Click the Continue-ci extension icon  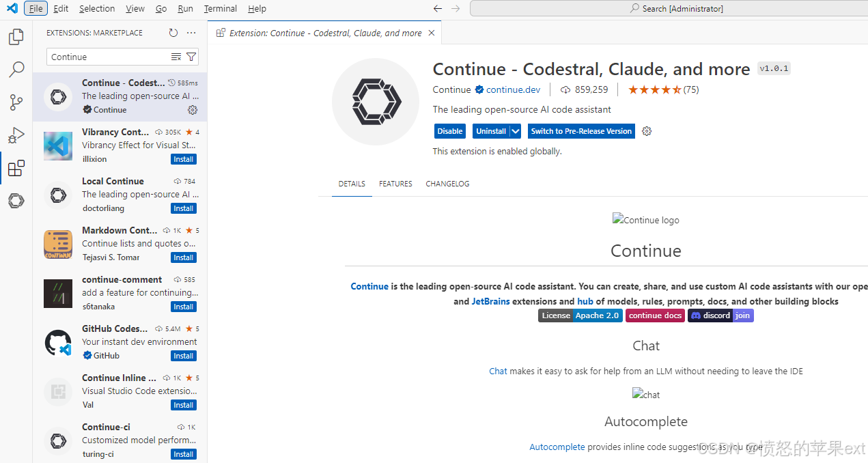point(58,440)
